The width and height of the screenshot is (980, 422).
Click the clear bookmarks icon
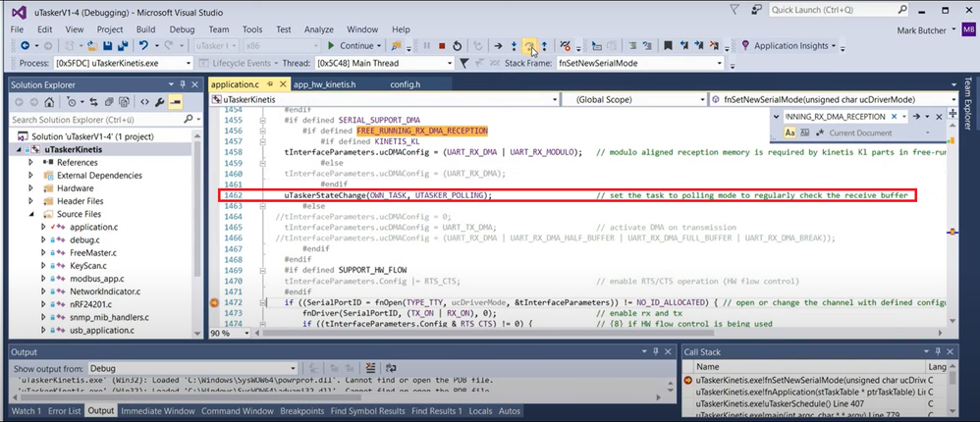click(713, 45)
